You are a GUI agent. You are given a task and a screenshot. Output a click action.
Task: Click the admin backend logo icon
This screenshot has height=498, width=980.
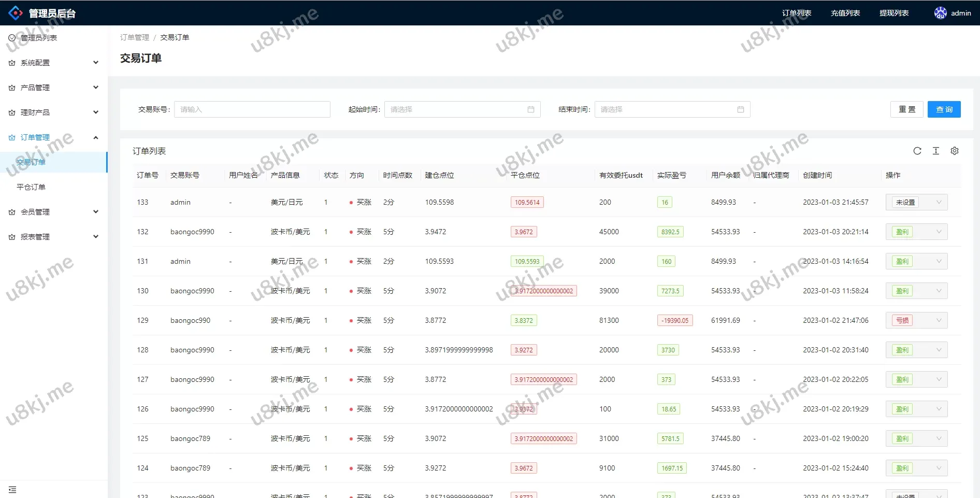[x=16, y=13]
